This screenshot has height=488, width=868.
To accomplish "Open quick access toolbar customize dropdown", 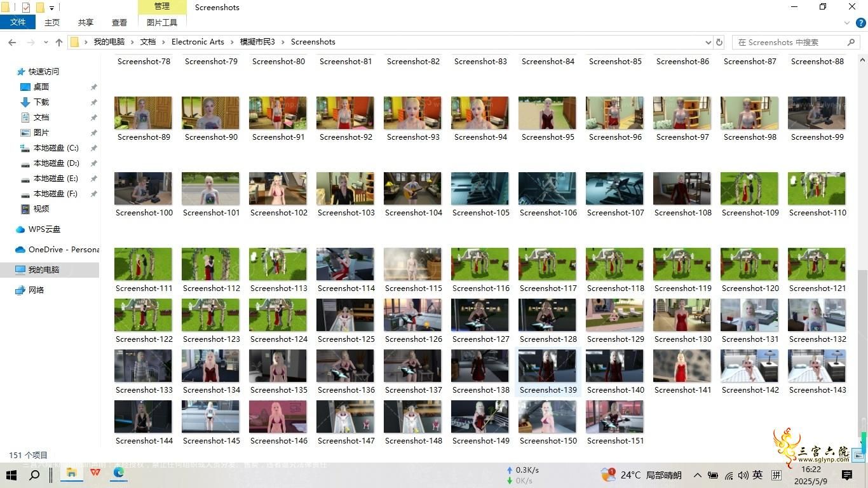I will pos(51,8).
